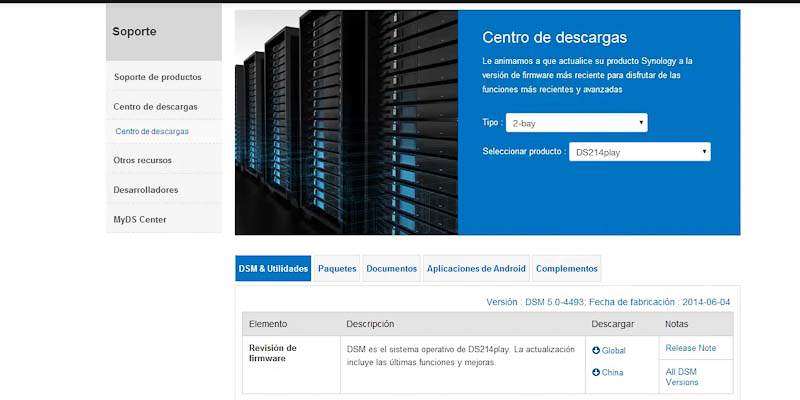Click the Revisión de firmware row label

click(273, 353)
